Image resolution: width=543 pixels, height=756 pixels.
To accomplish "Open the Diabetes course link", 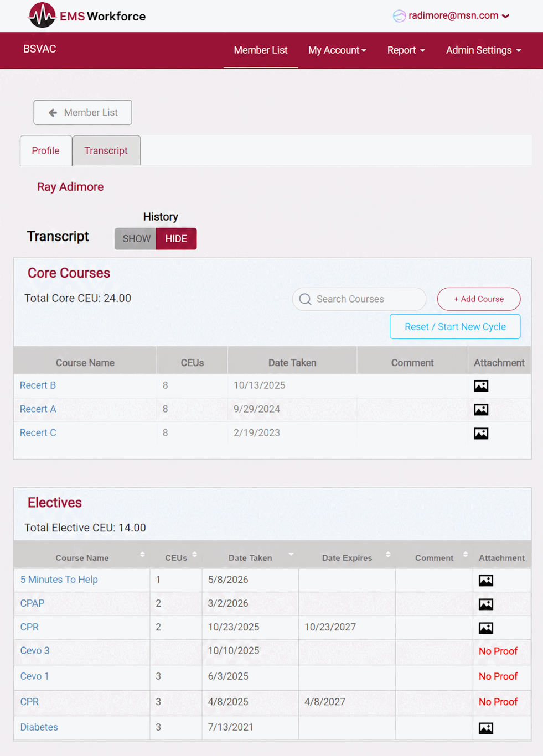I will click(39, 727).
